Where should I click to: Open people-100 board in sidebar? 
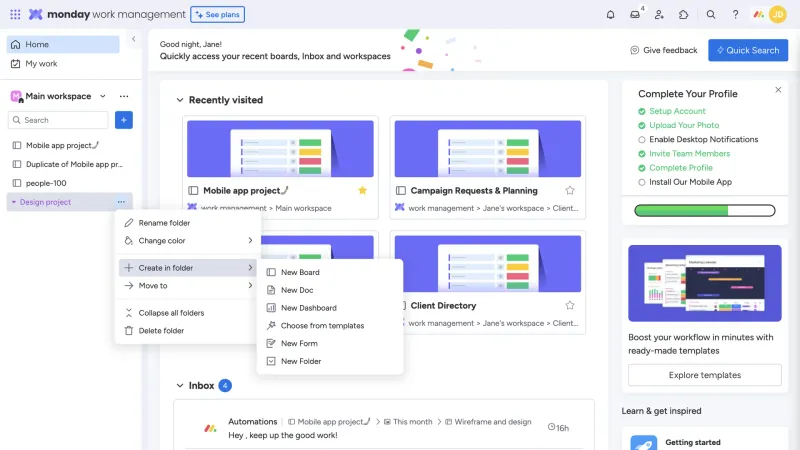(69, 183)
